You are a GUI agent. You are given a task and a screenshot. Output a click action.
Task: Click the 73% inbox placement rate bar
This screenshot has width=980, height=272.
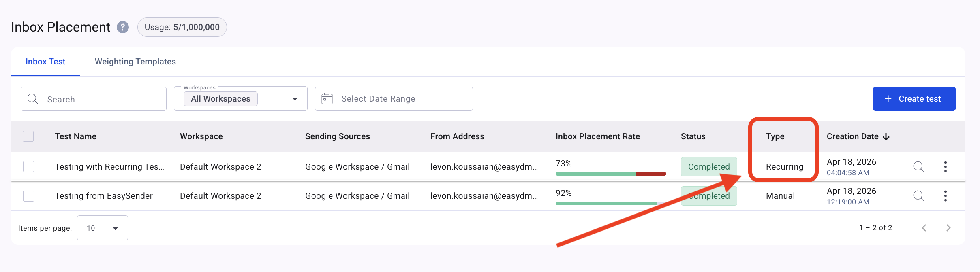click(611, 174)
